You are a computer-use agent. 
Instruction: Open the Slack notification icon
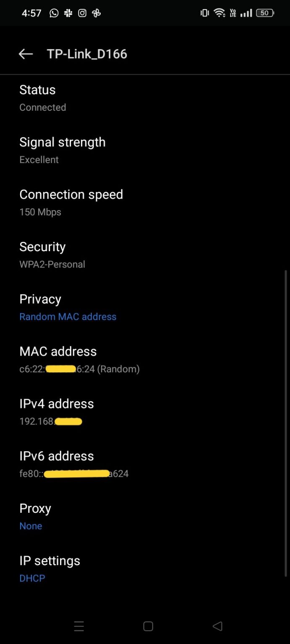[x=68, y=13]
